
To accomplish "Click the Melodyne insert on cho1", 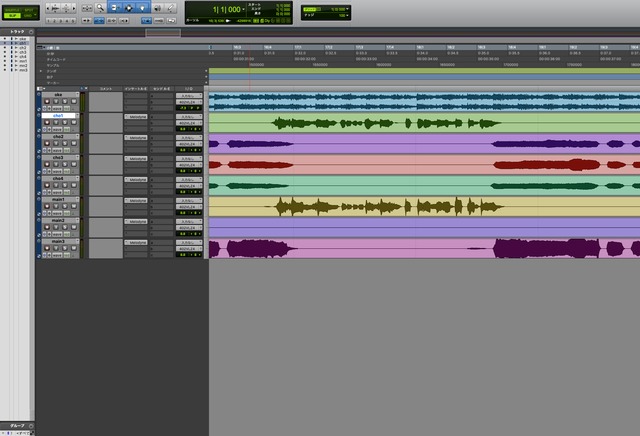I will [x=136, y=117].
